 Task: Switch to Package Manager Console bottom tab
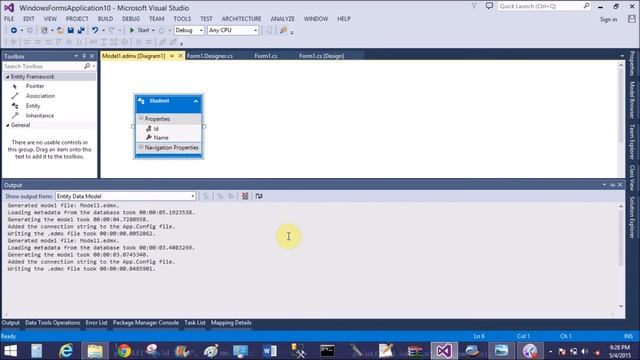pyautogui.click(x=146, y=323)
